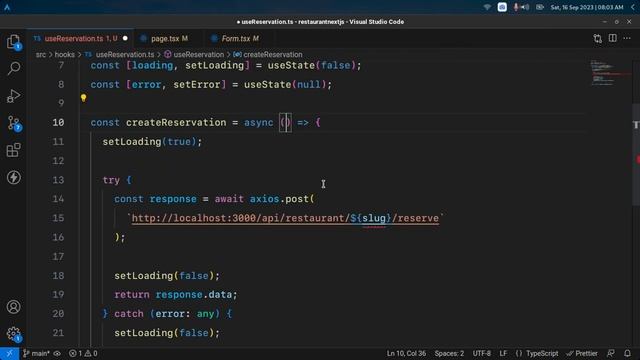Viewport: 640px width, 360px height.
Task: Open the localhost:3000 URL link in line 15
Action: tap(285, 218)
